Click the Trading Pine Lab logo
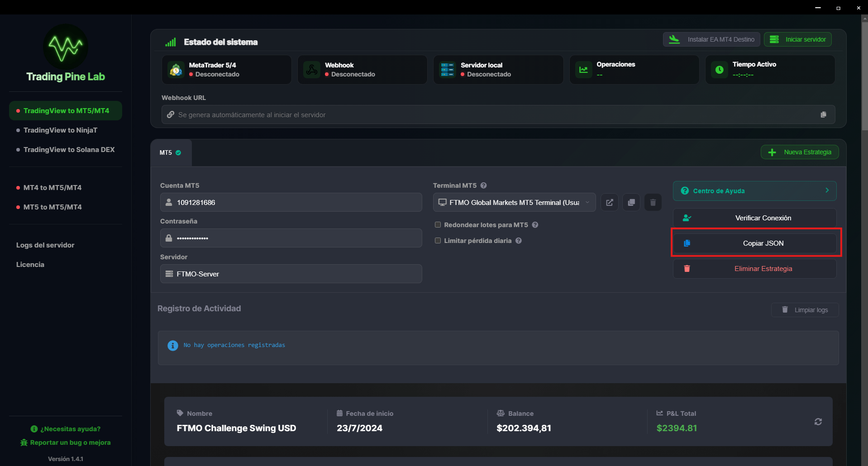The height and width of the screenshot is (466, 868). point(65,47)
